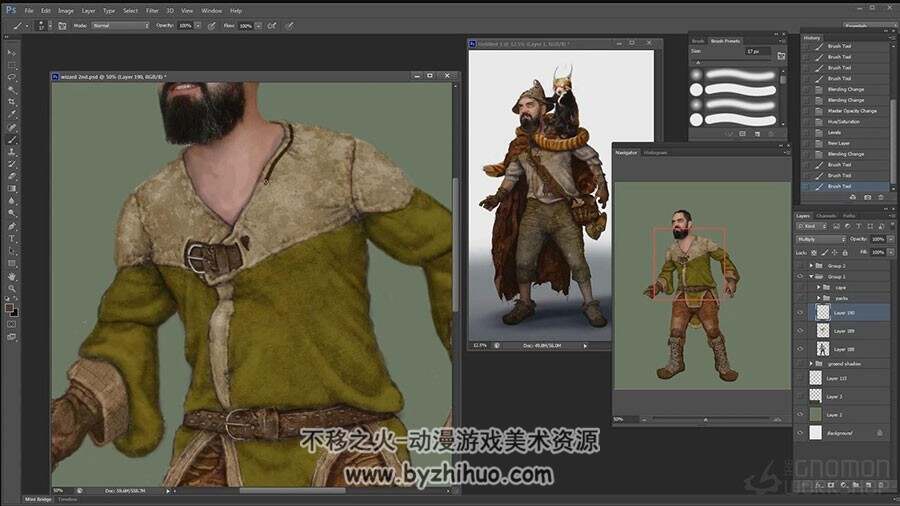
Task: Show Group 2 layer visibility
Action: [800, 266]
